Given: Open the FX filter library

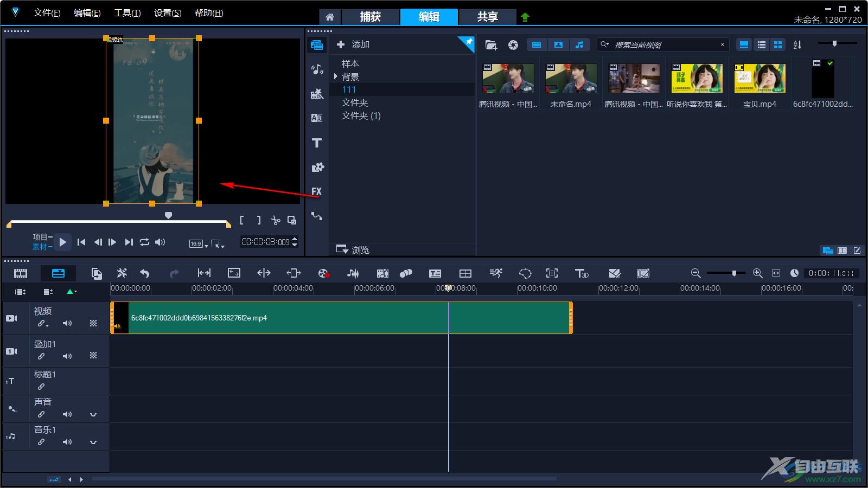Looking at the screenshot, I should (x=317, y=191).
